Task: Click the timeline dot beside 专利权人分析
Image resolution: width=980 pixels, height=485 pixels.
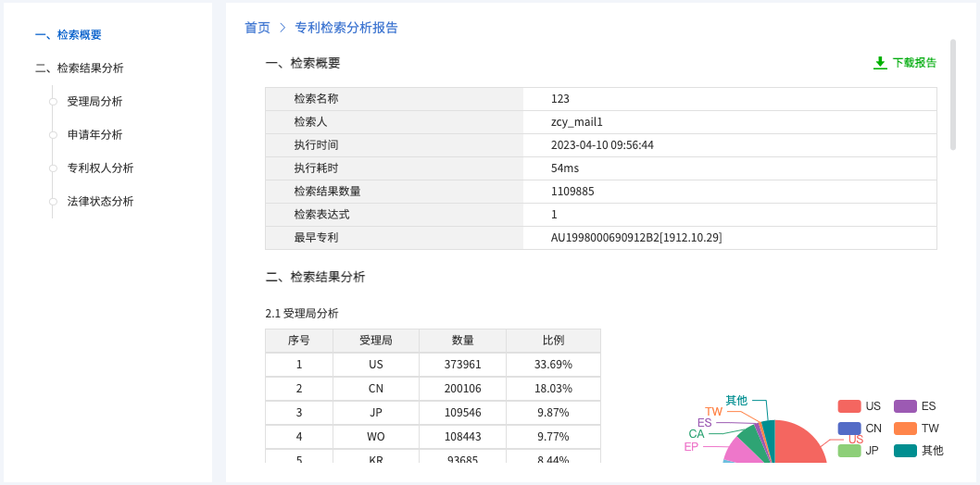Action: coord(53,168)
